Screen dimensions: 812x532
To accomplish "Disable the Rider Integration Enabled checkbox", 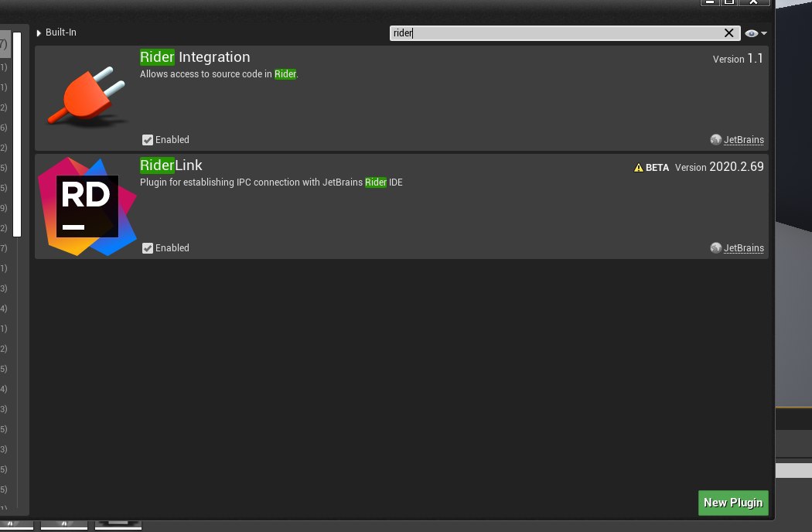I will coord(148,140).
